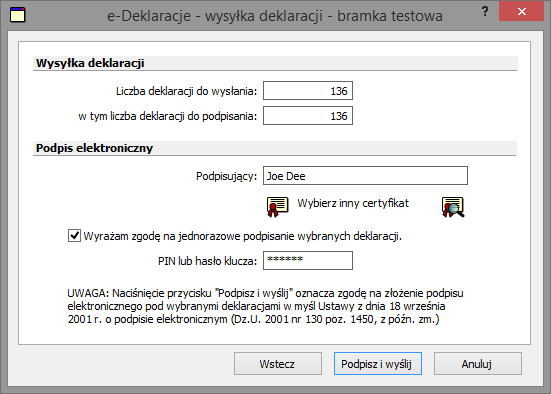Viewport: 551px width, 394px height.
Task: Click the Liczba deklaracji do wysłania field
Action: pos(308,91)
